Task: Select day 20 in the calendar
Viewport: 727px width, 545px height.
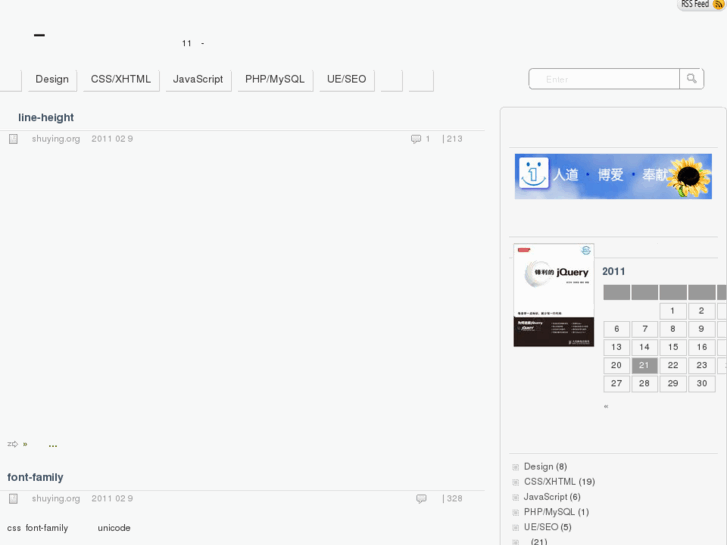Action: (617, 365)
